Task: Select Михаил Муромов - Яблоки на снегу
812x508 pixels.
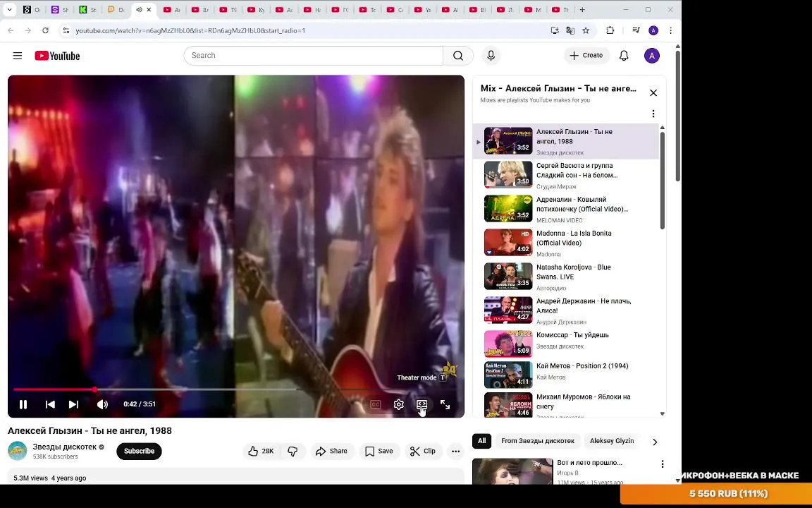Action: pyautogui.click(x=565, y=404)
